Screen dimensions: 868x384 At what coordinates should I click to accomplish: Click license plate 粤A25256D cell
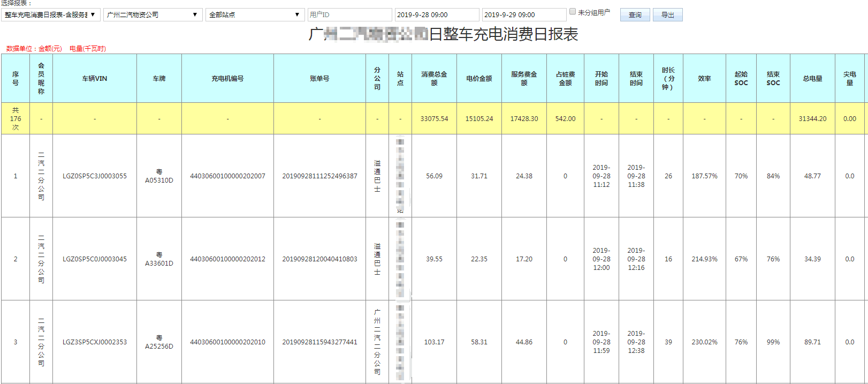159,342
